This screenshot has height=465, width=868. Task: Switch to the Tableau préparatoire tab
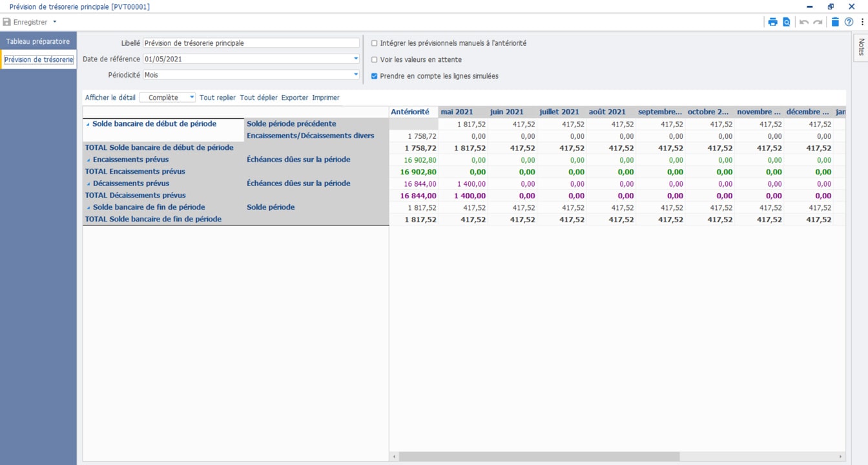tap(38, 41)
